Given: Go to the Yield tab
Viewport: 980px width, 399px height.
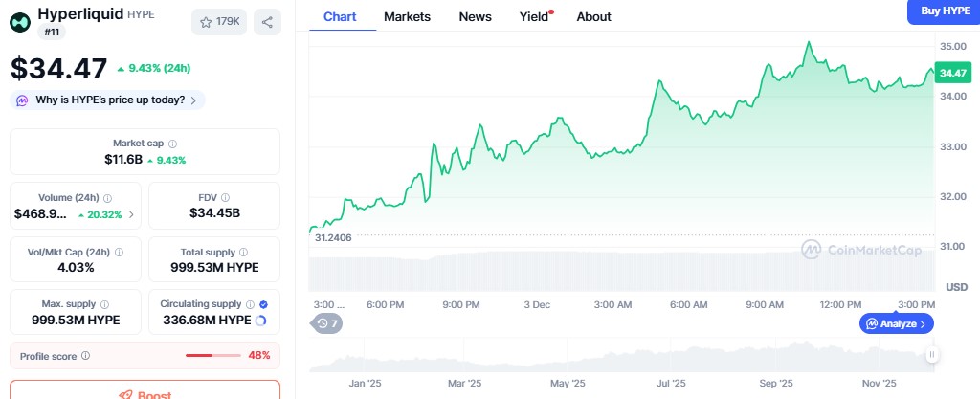Looking at the screenshot, I should point(534,16).
